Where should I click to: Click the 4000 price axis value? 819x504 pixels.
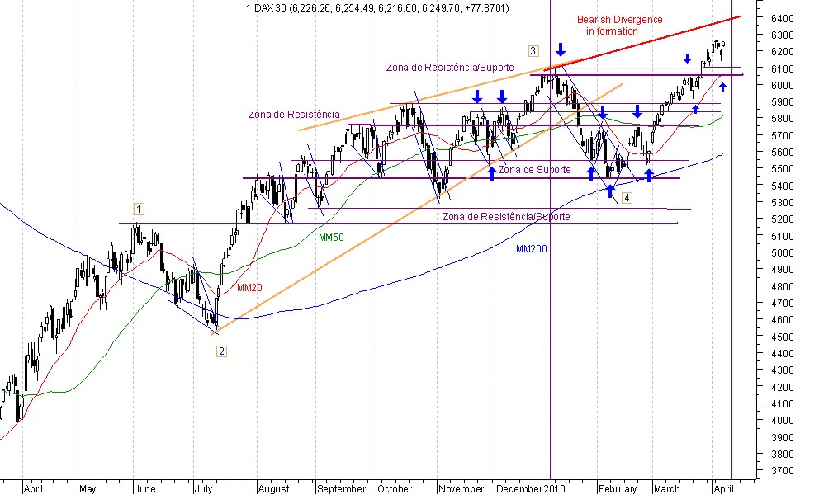(783, 421)
